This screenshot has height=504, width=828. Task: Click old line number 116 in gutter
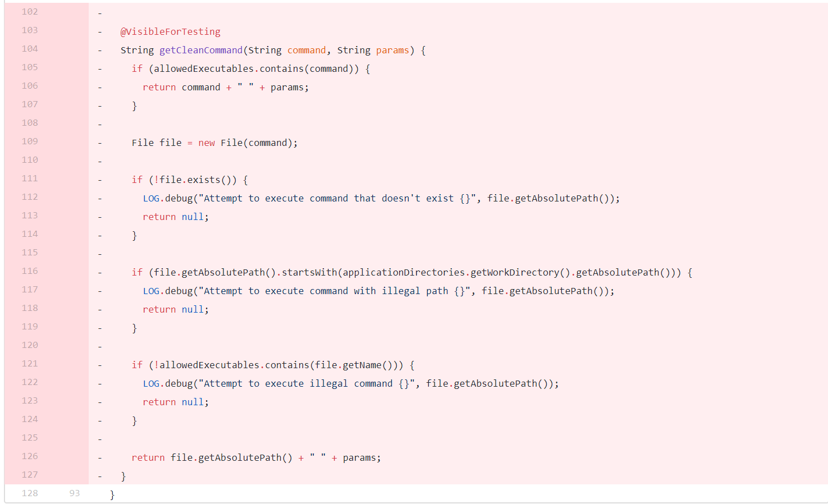tap(30, 271)
